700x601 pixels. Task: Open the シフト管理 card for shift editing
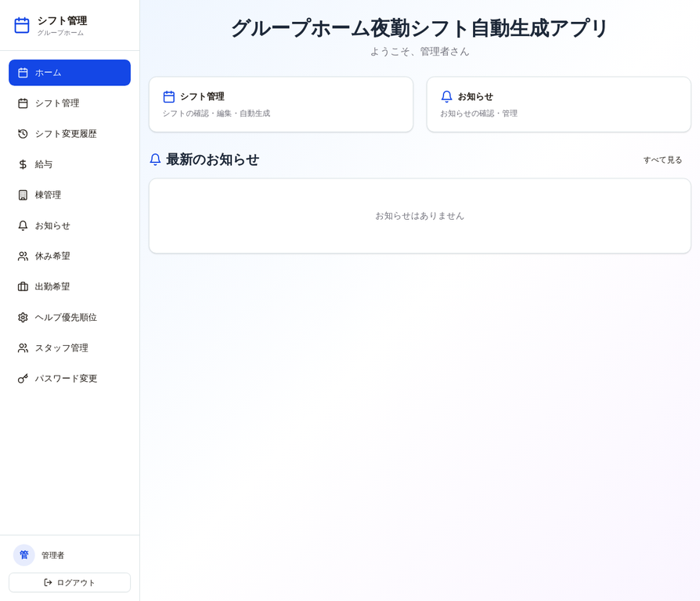281,104
